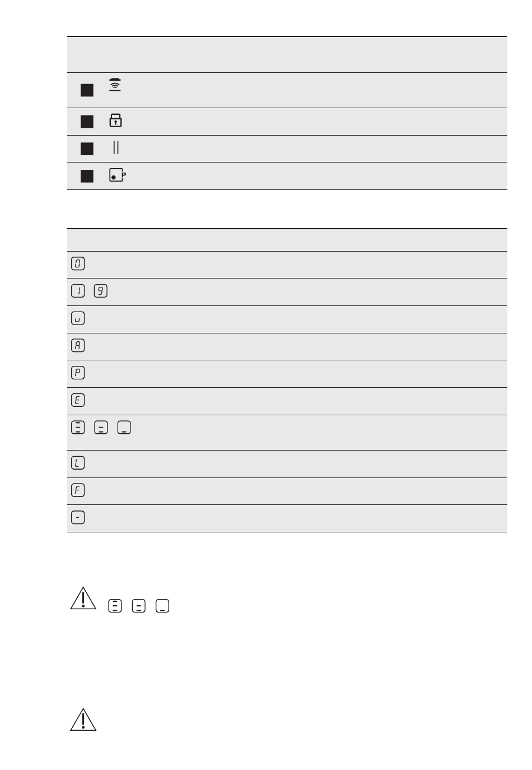
Task: Click the display symbol showing letter L
Action: point(78,463)
